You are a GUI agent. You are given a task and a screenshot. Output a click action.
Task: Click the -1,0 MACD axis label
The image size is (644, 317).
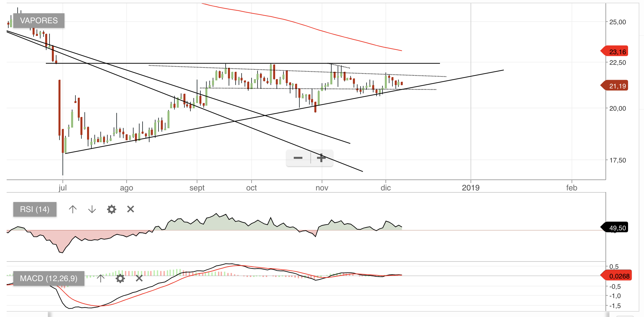click(615, 296)
